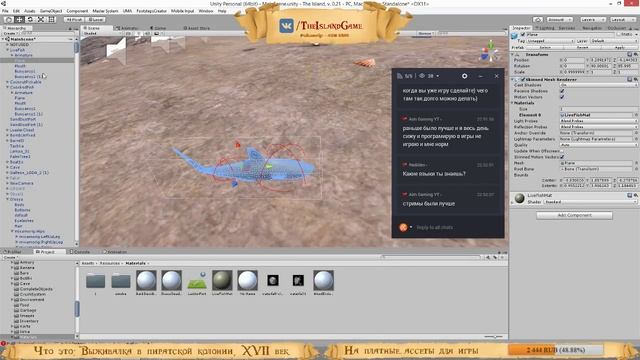
Task: Open the Component menu
Action: coord(77,11)
